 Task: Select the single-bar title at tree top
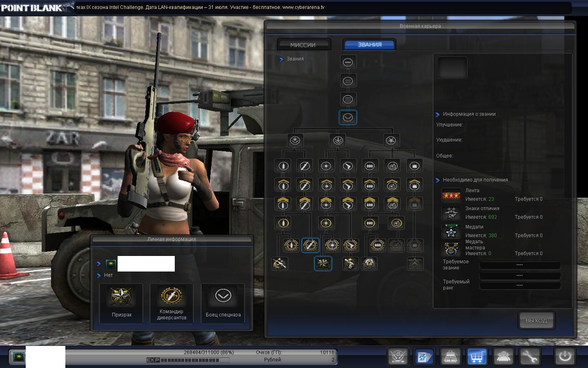pyautogui.click(x=348, y=62)
